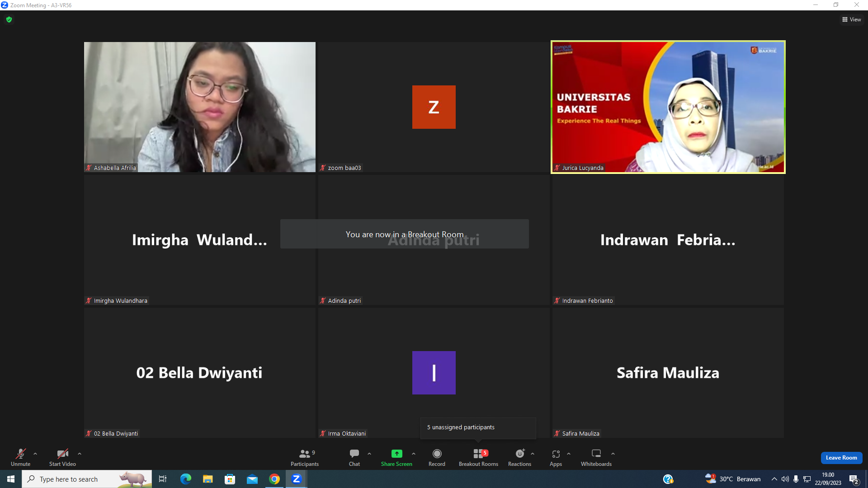Click the Zoom logo in title bar
The image size is (868, 488).
[x=5, y=5]
